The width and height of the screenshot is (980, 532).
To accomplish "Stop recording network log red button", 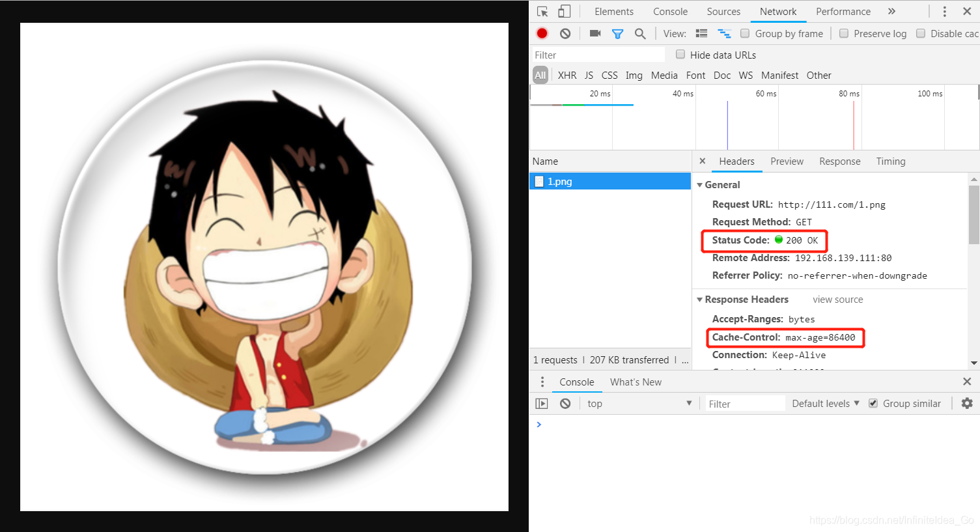I will pyautogui.click(x=542, y=33).
